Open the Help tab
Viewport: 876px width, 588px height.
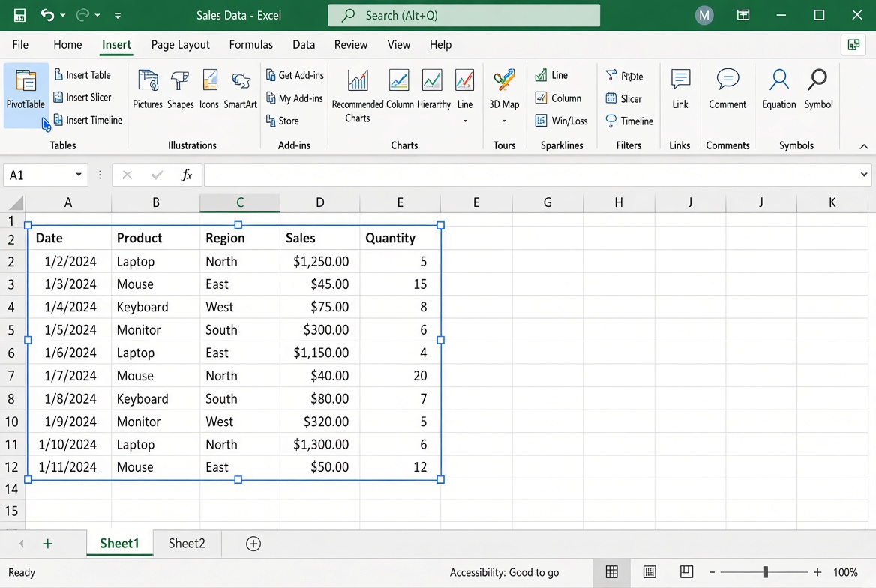(440, 45)
